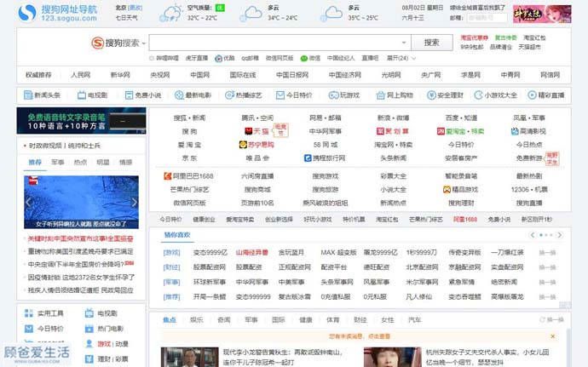The width and height of the screenshot is (588, 367).
Task: Select the 推荐 news tab
Action: pos(35,163)
